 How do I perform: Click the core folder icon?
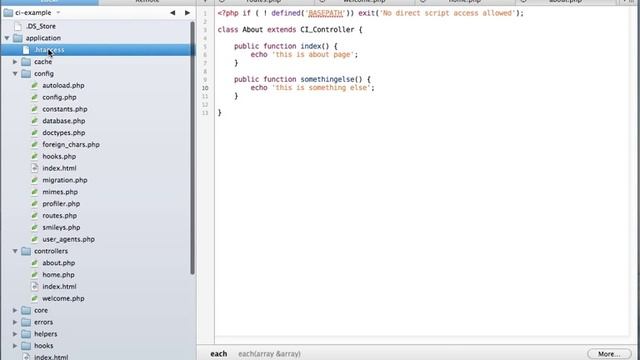coord(26,310)
